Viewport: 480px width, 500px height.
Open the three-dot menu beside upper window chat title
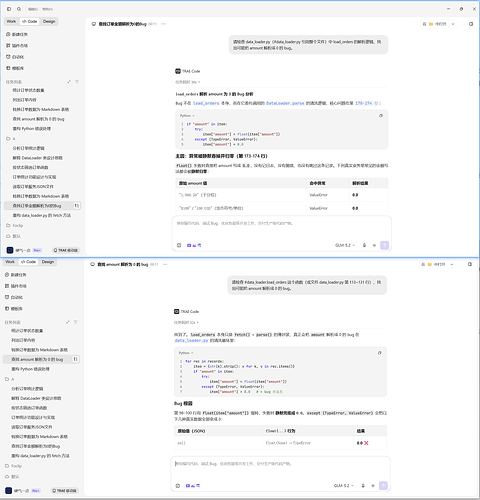click(163, 24)
